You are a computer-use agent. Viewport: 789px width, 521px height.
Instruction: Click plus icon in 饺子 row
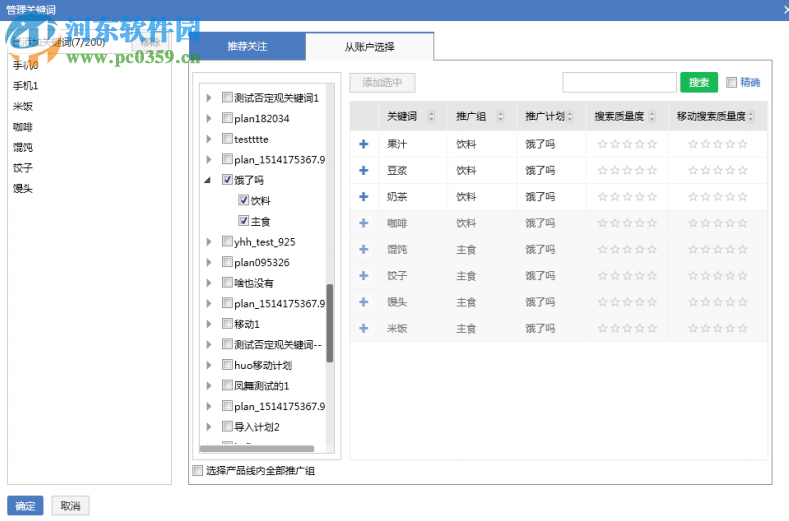click(363, 275)
